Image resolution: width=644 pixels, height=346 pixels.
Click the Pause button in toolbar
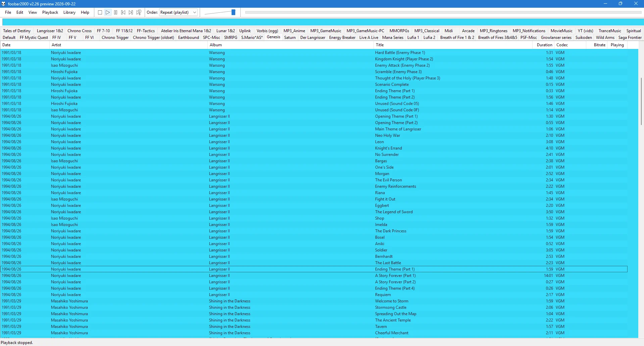click(x=115, y=12)
